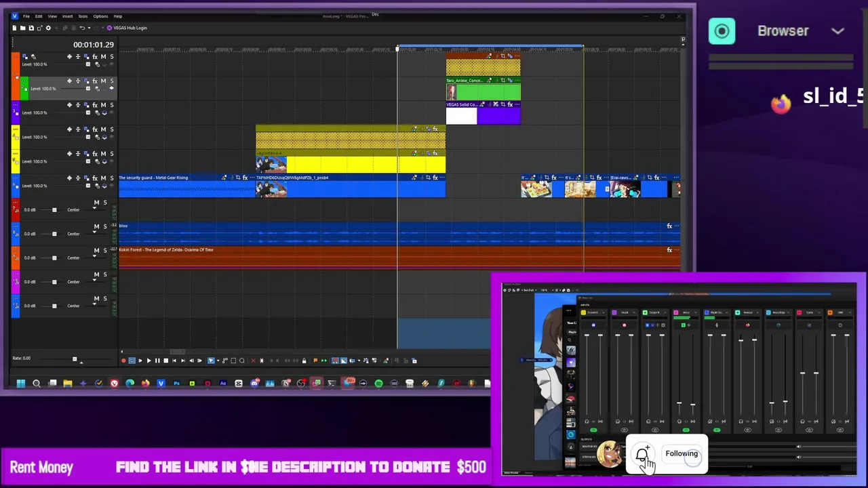Click the Open folder icon in toolbar
The width and height of the screenshot is (868, 488).
(x=22, y=28)
